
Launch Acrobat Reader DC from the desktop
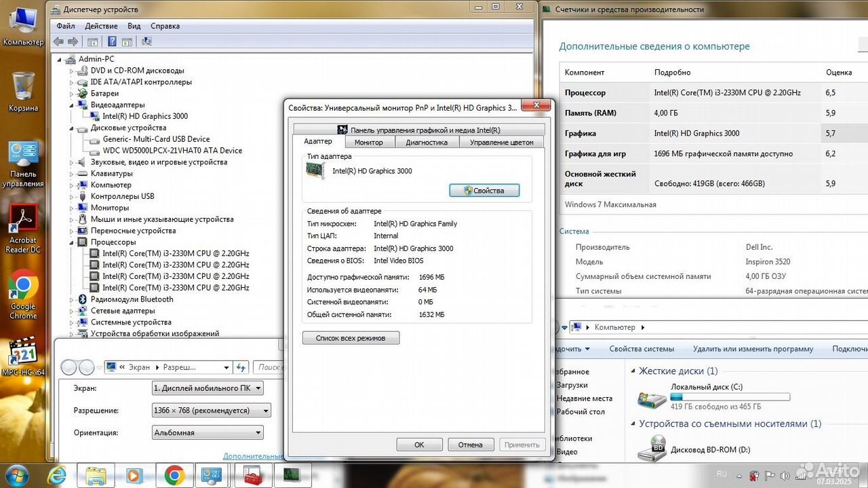coord(23,229)
